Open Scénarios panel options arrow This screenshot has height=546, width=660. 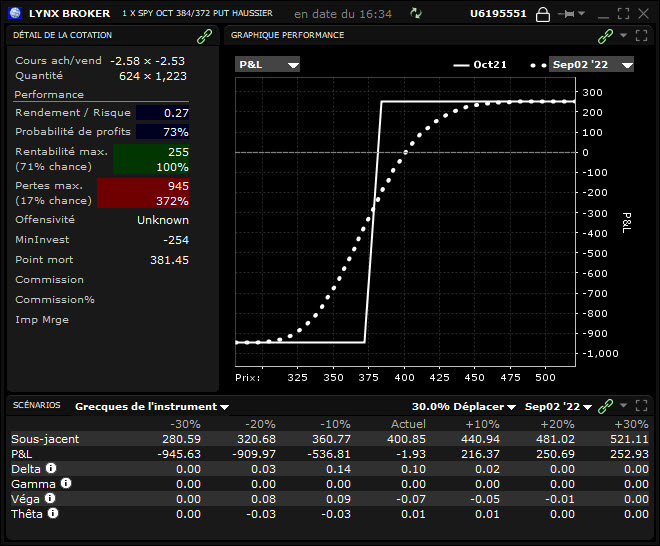tap(623, 405)
